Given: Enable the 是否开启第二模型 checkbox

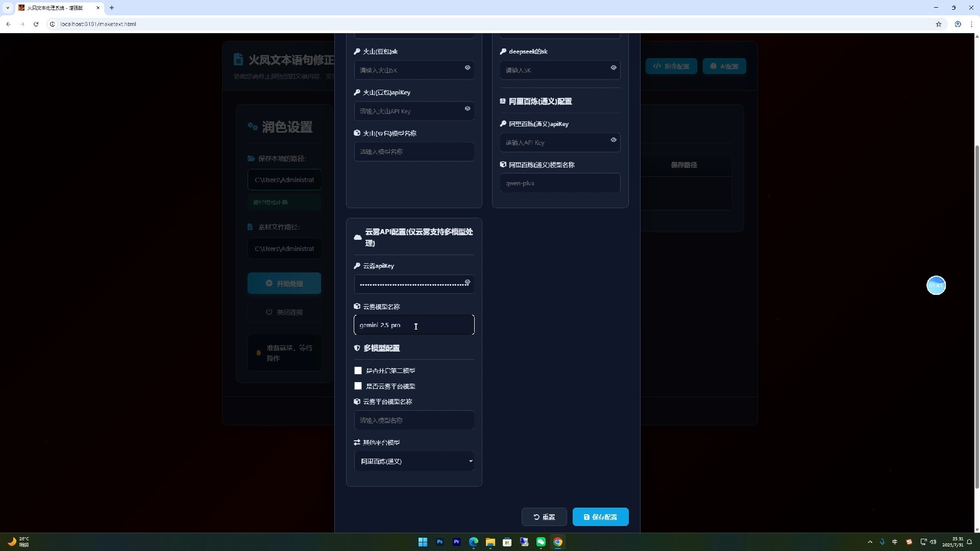Looking at the screenshot, I should pos(358,371).
